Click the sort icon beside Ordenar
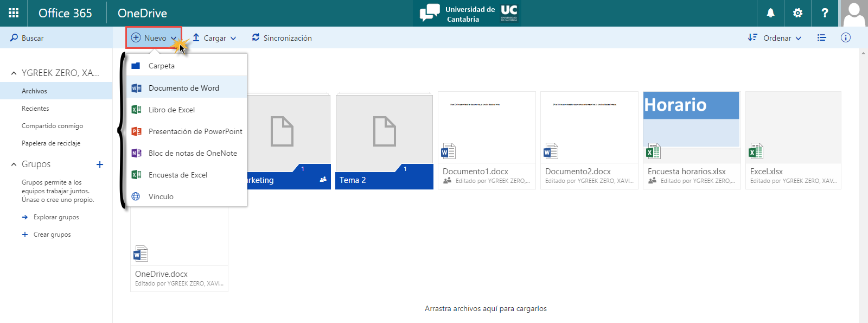Screen dimensions: 868x323 pyautogui.click(x=752, y=37)
